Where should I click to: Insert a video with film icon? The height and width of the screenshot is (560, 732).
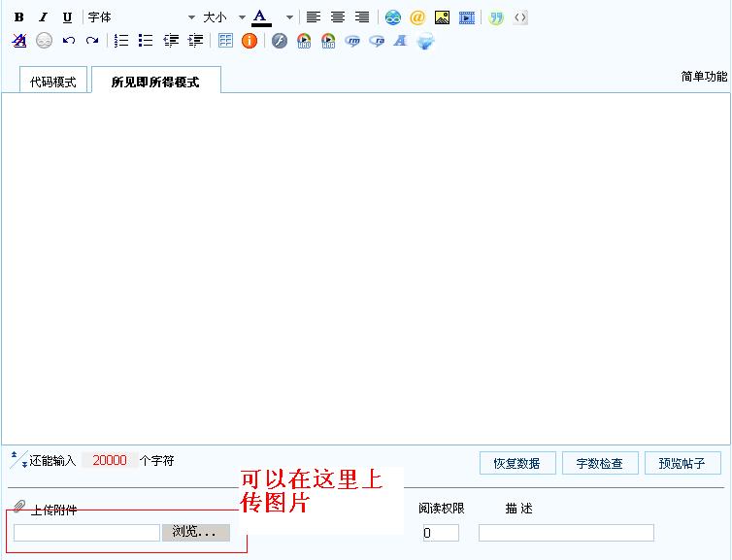[466, 17]
